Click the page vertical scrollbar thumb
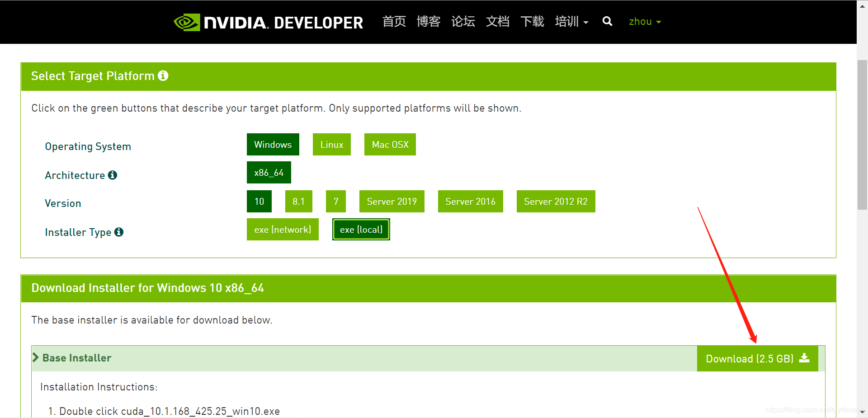 click(x=863, y=134)
